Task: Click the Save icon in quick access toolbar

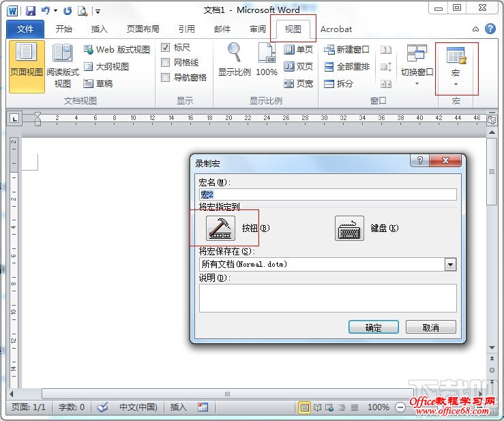Action: click(31, 11)
